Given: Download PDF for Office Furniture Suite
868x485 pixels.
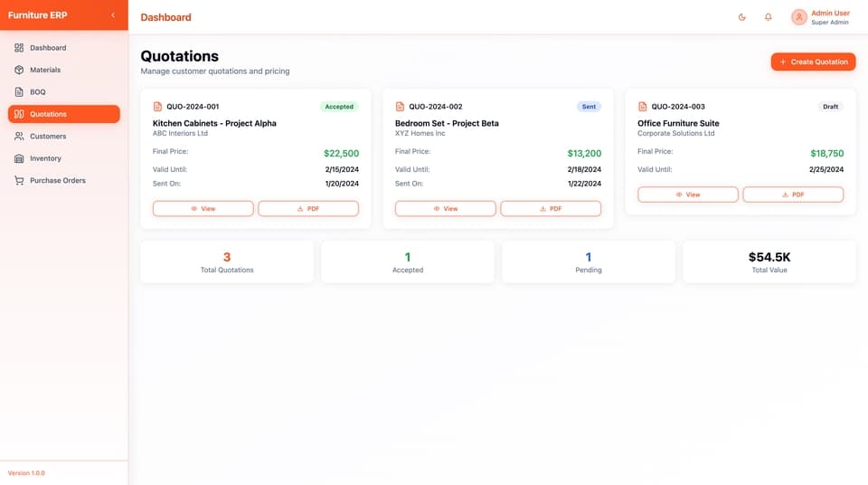Looking at the screenshot, I should click(x=793, y=195).
